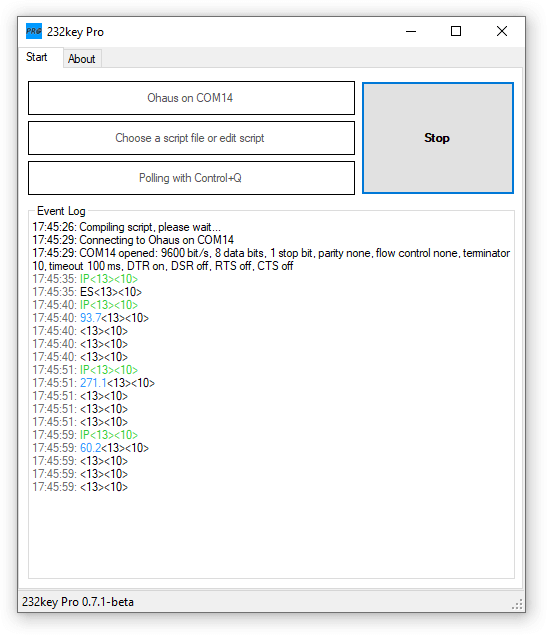Click green IP<13><10> entry at 17:45:59

109,435
